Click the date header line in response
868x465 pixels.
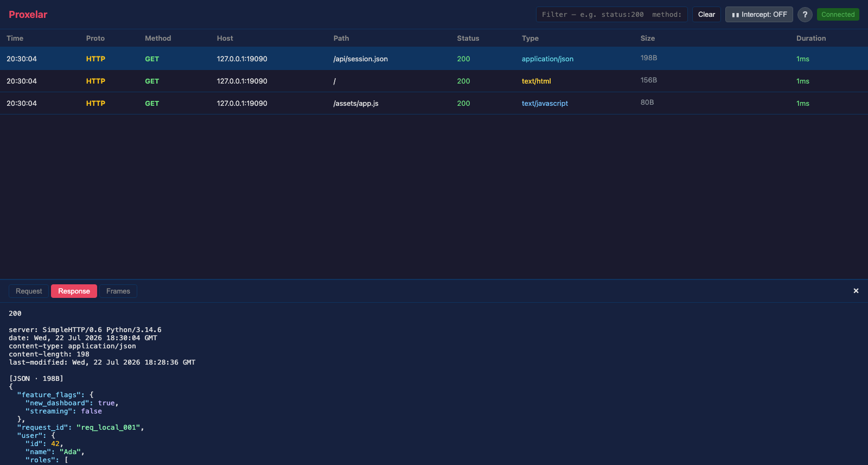[83, 338]
